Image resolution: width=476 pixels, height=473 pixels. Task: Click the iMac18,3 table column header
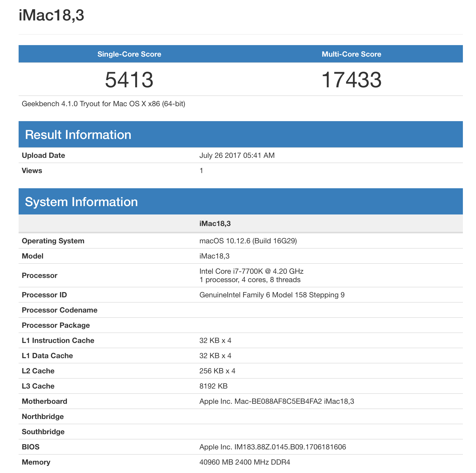tap(215, 223)
